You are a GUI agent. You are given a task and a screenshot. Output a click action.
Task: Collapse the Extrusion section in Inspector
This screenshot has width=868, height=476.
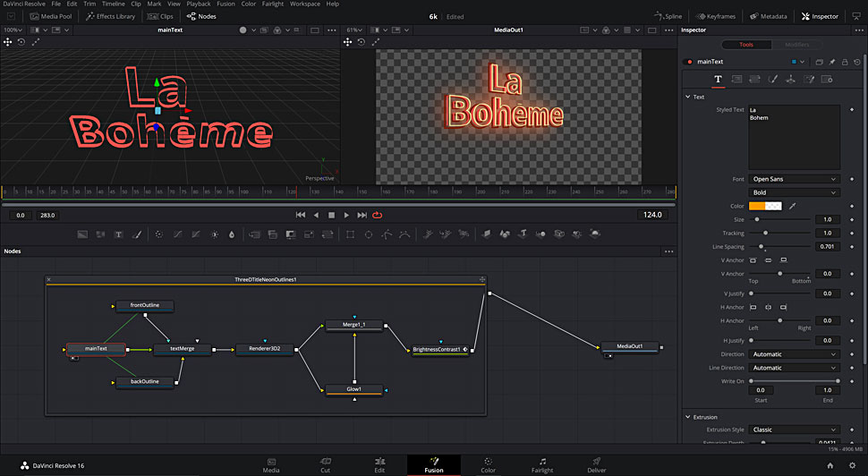687,417
